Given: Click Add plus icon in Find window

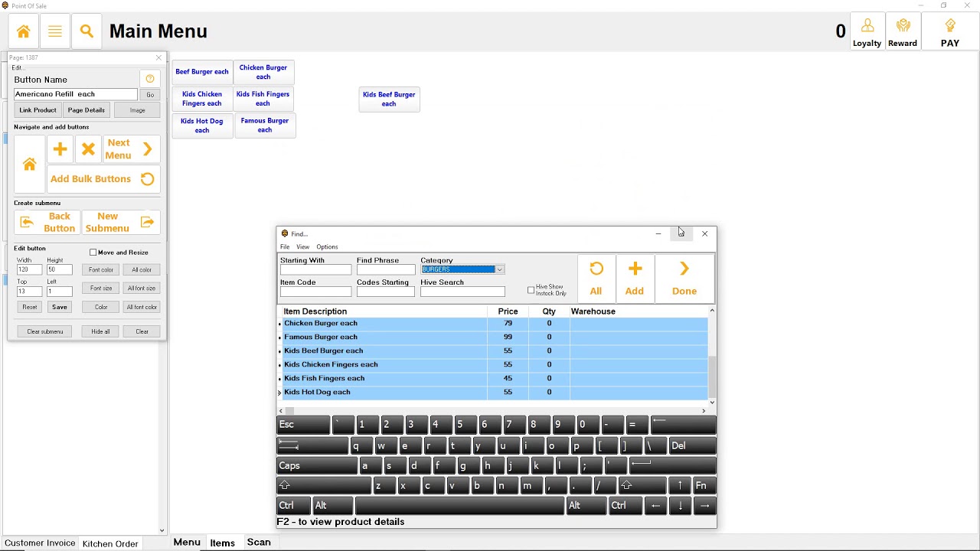Looking at the screenshot, I should coord(635,279).
